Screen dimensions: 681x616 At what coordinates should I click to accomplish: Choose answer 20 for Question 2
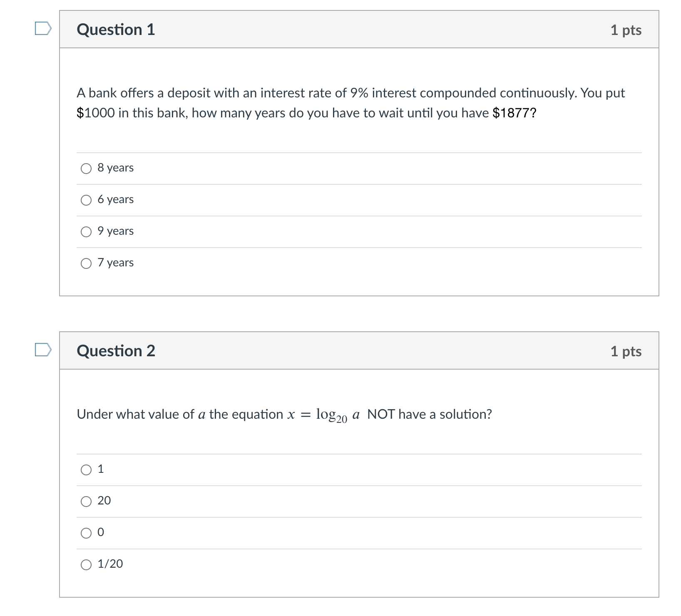[x=86, y=501]
